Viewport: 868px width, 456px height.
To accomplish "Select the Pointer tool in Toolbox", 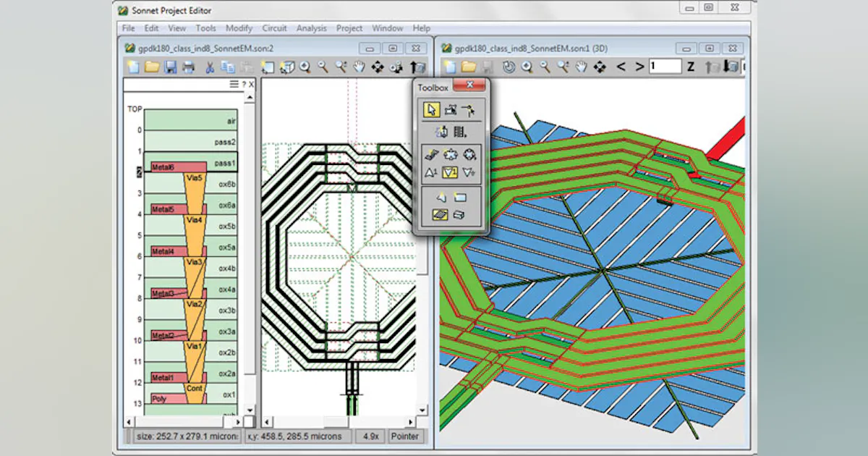I will click(432, 110).
